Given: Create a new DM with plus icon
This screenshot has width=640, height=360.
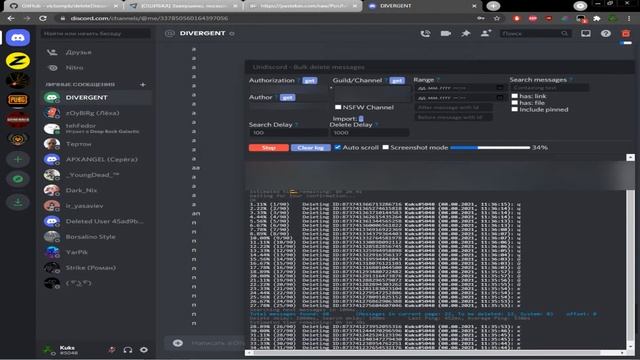Looking at the screenshot, I should click(x=143, y=84).
